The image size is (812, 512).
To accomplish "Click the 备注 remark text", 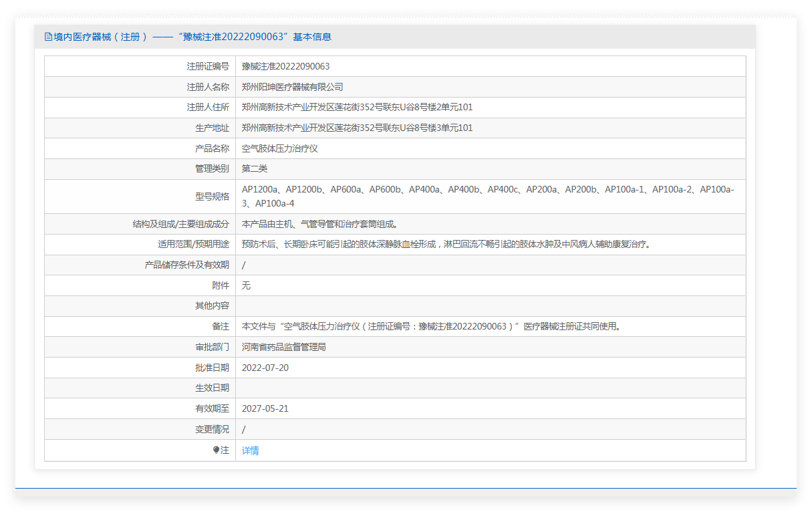I will [x=431, y=326].
